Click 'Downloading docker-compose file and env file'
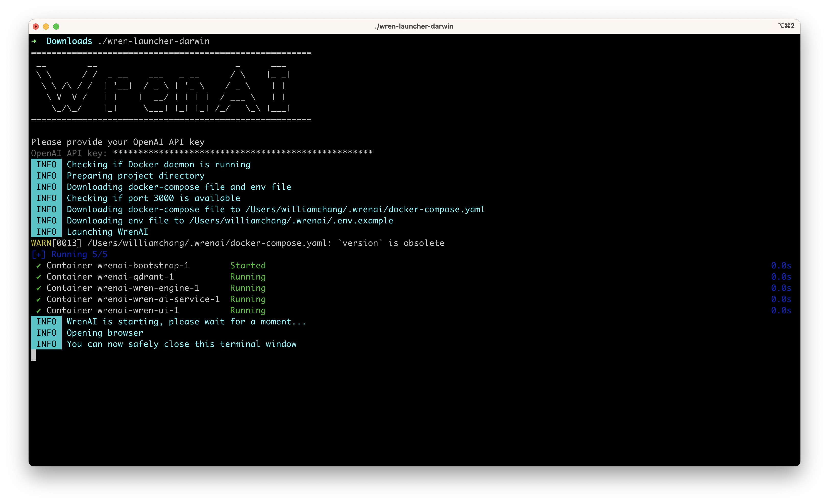The width and height of the screenshot is (829, 504). point(179,187)
